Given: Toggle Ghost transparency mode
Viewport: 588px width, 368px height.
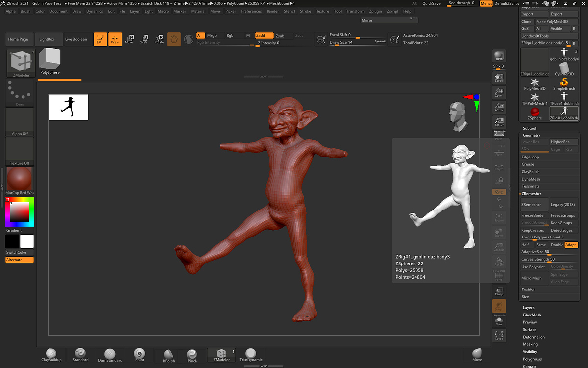Looking at the screenshot, I should [499, 306].
